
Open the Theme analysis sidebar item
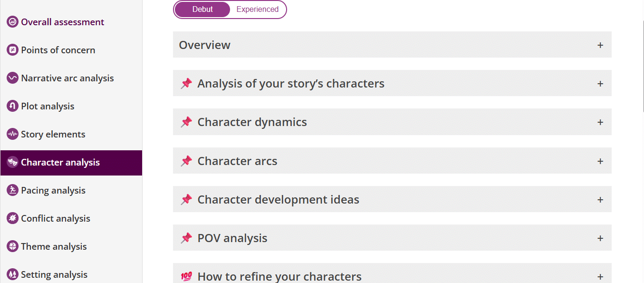pyautogui.click(x=54, y=246)
